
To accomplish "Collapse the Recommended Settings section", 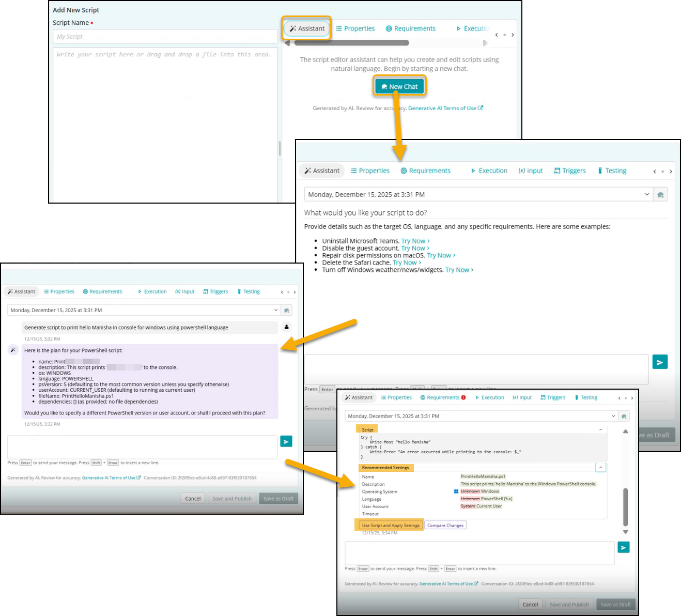I will coord(600,467).
